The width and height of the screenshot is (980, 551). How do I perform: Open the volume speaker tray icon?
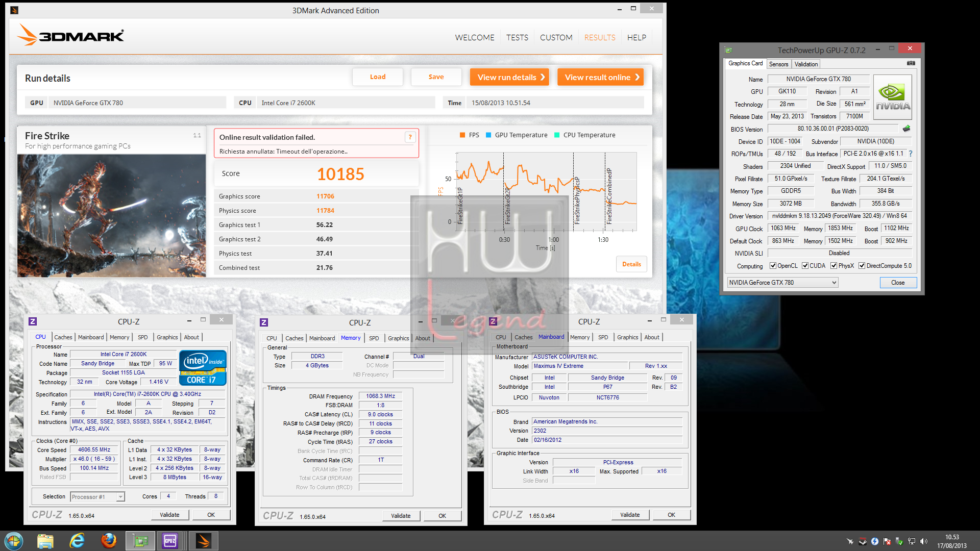click(x=924, y=541)
